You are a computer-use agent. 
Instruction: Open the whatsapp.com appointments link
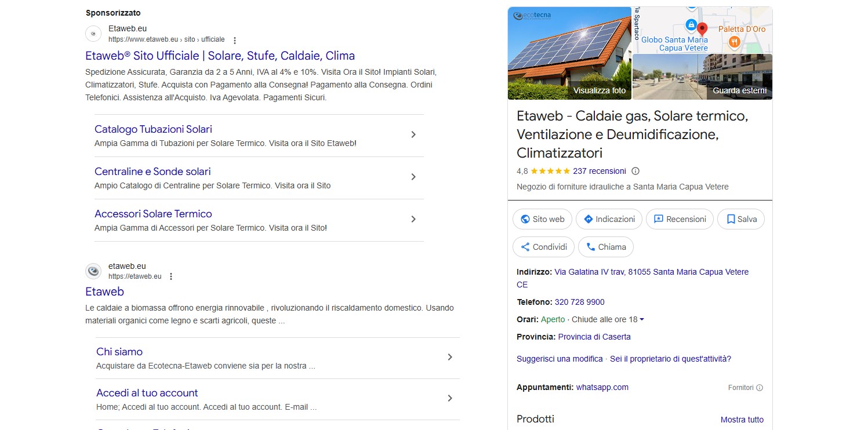(602, 387)
